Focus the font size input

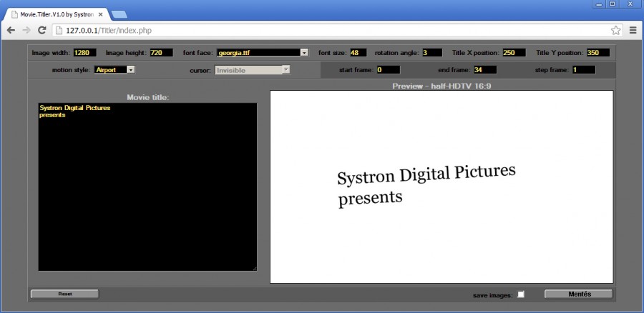358,52
